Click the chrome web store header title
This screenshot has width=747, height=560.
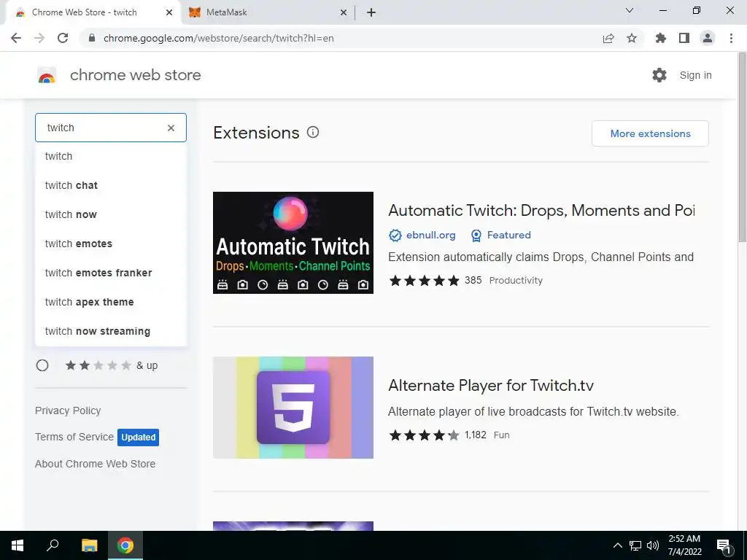pyautogui.click(x=135, y=75)
